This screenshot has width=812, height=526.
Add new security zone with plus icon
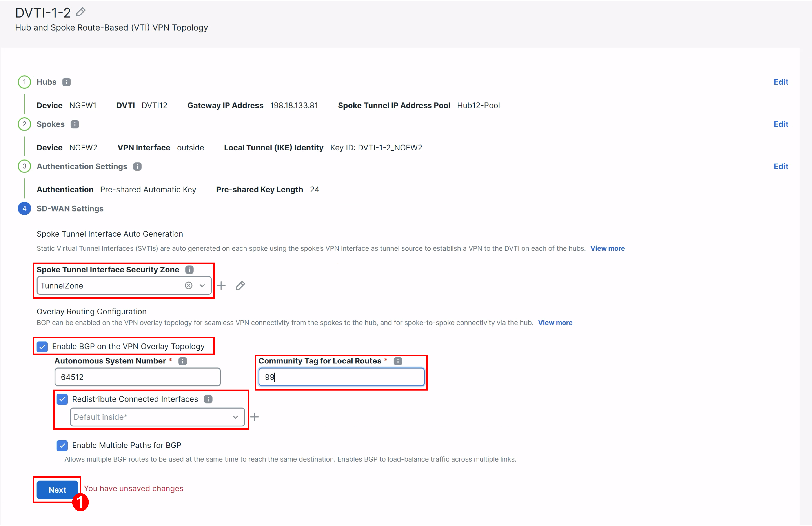coord(221,286)
